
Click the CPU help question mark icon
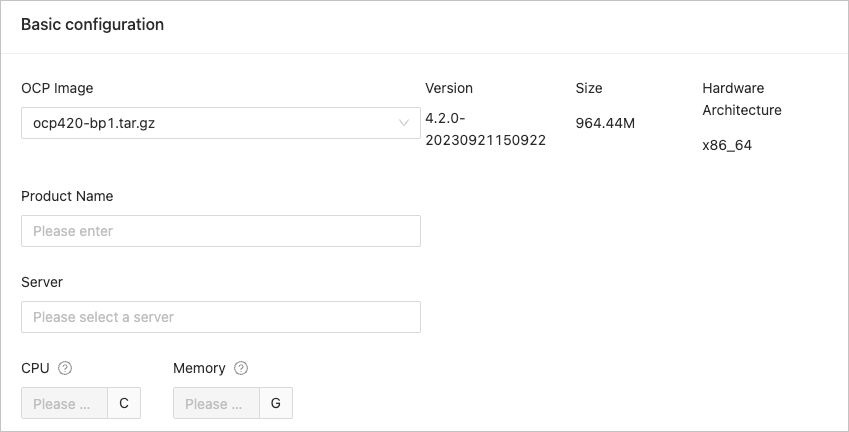click(65, 368)
